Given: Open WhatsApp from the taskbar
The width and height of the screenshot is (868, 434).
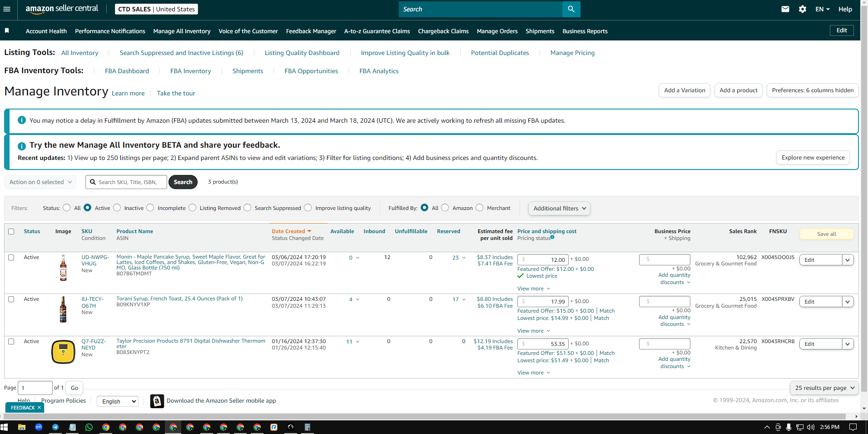Looking at the screenshot, I should coord(89,427).
